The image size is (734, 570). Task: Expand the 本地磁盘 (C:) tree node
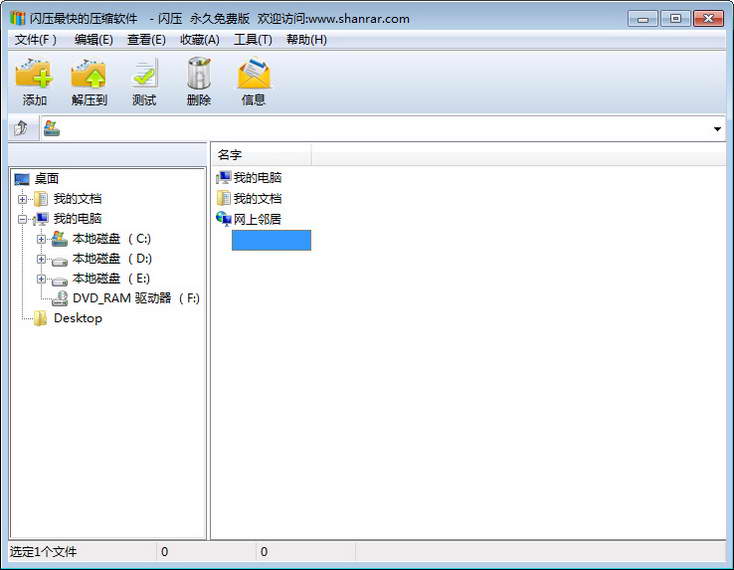click(x=41, y=239)
